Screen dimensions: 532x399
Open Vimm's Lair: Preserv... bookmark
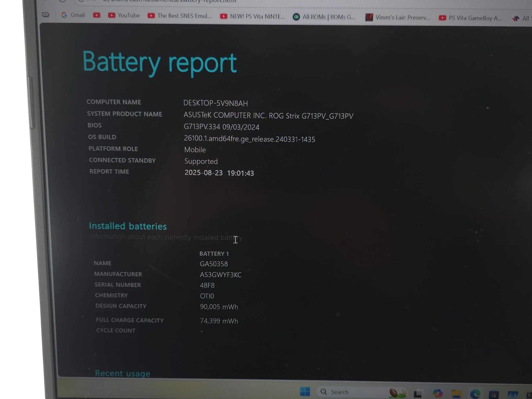397,18
